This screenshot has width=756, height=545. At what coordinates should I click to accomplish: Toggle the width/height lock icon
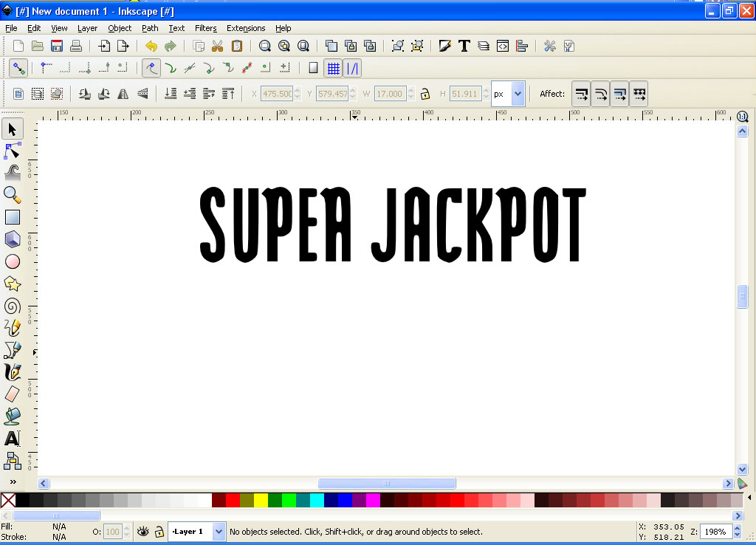click(425, 94)
